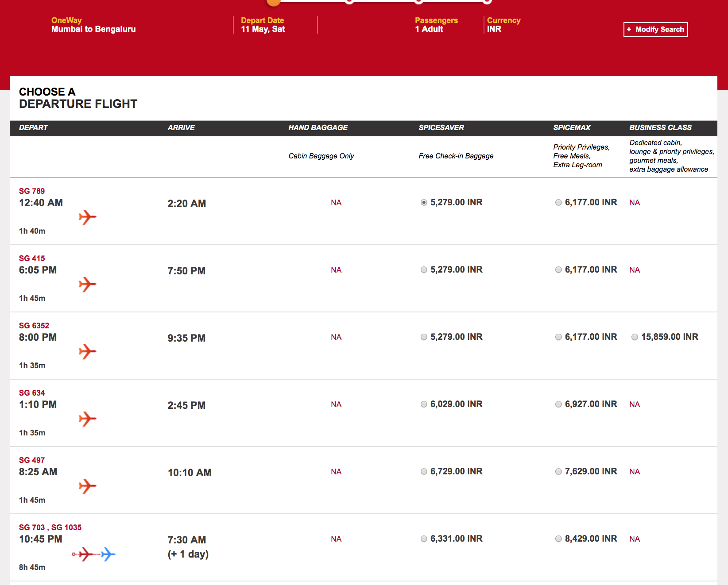The width and height of the screenshot is (728, 585).
Task: Click the airplane icon for flight SG 497
Action: 88,486
